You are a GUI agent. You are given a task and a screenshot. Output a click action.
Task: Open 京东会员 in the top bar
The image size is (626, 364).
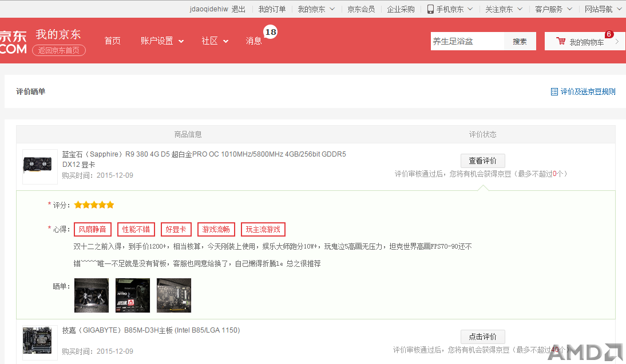point(361,9)
